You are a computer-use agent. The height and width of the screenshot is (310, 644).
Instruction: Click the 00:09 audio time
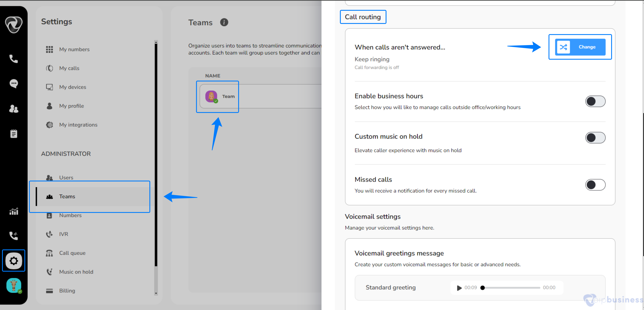point(470,288)
